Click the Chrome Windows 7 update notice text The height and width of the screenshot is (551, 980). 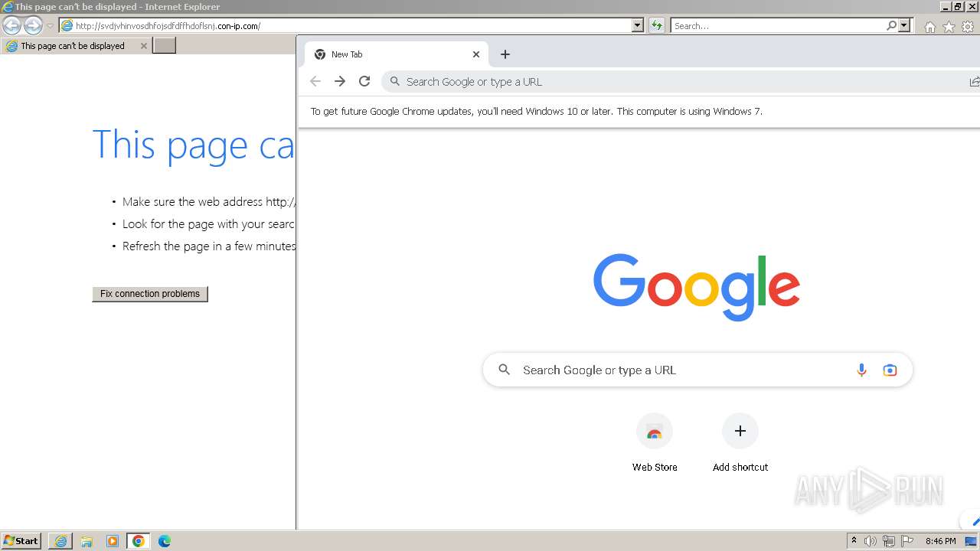point(536,111)
